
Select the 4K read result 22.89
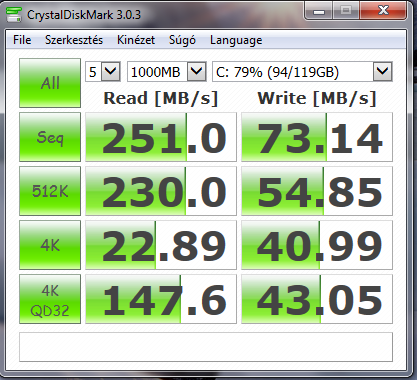pyautogui.click(x=161, y=245)
